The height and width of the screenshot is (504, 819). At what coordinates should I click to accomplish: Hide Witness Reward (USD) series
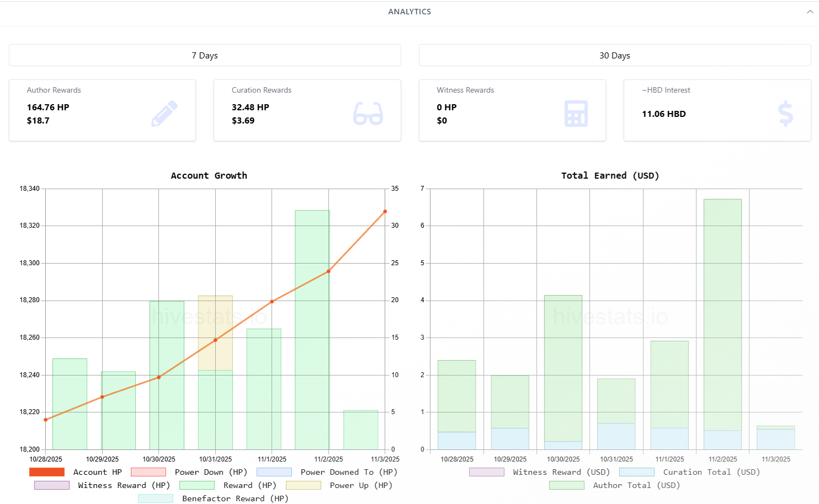coord(539,472)
